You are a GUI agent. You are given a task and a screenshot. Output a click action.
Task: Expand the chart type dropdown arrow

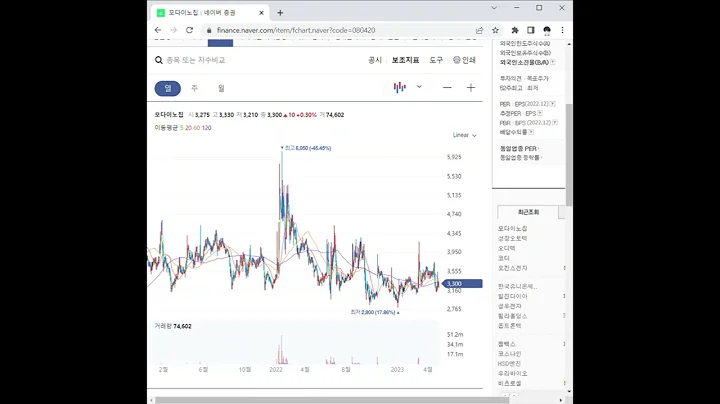419,87
